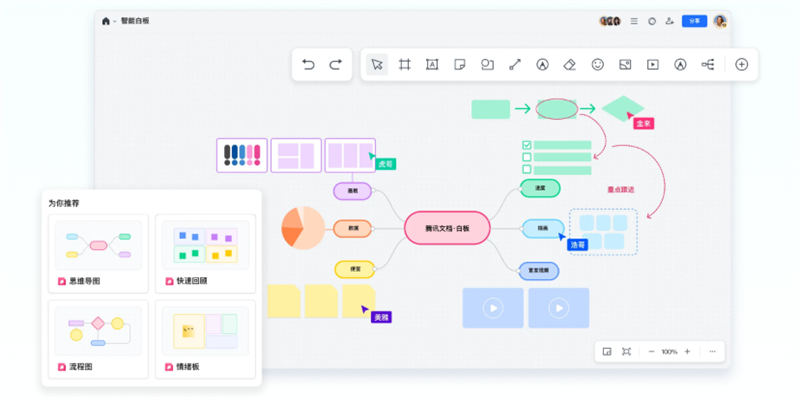
Task: Invite collaborators with person-arrow icon
Action: (669, 21)
